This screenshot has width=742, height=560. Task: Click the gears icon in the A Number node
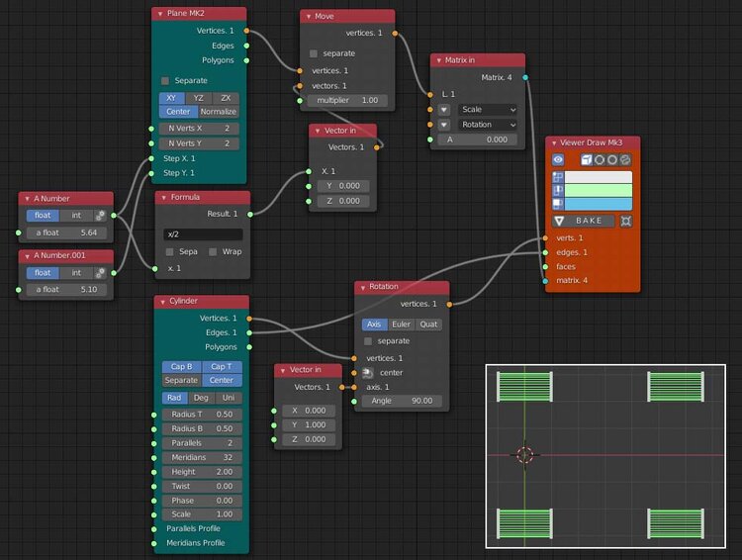[101, 216]
